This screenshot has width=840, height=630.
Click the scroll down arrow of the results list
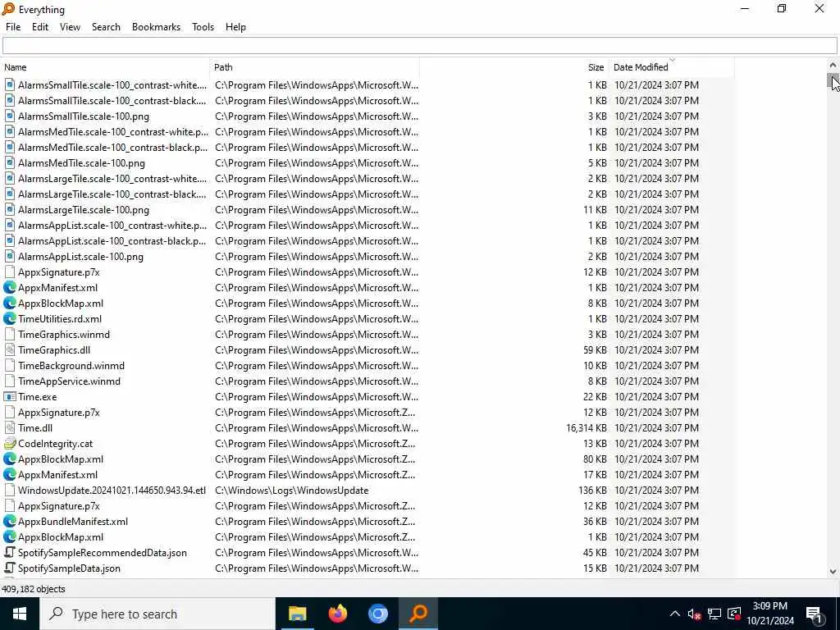[x=833, y=572]
